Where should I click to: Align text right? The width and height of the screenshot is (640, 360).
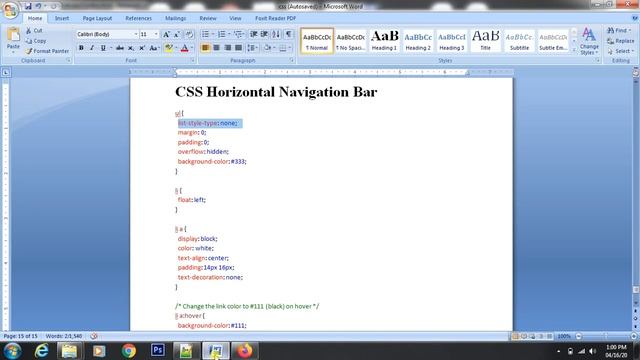[227, 48]
